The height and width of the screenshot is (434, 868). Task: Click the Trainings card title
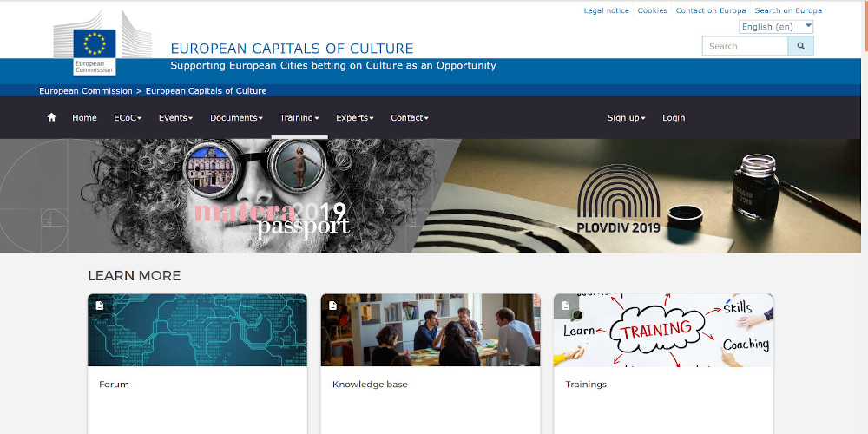click(x=586, y=385)
